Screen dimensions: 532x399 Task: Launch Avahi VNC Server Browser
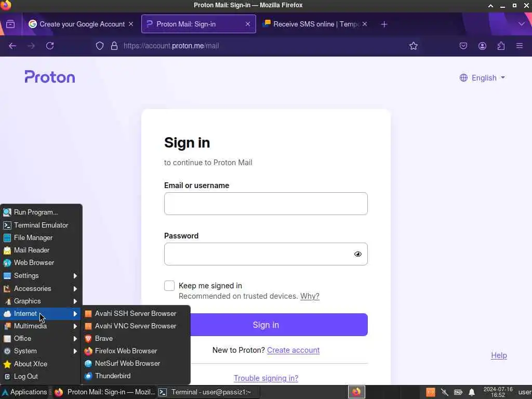(x=136, y=326)
